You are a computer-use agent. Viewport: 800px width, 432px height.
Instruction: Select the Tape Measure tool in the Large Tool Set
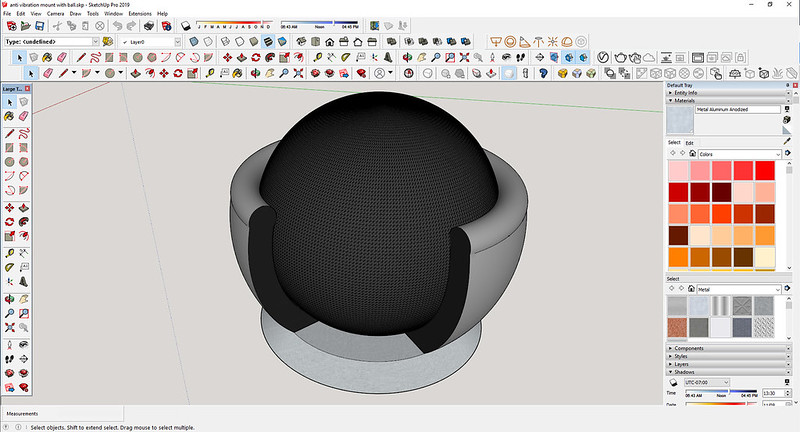[9, 253]
